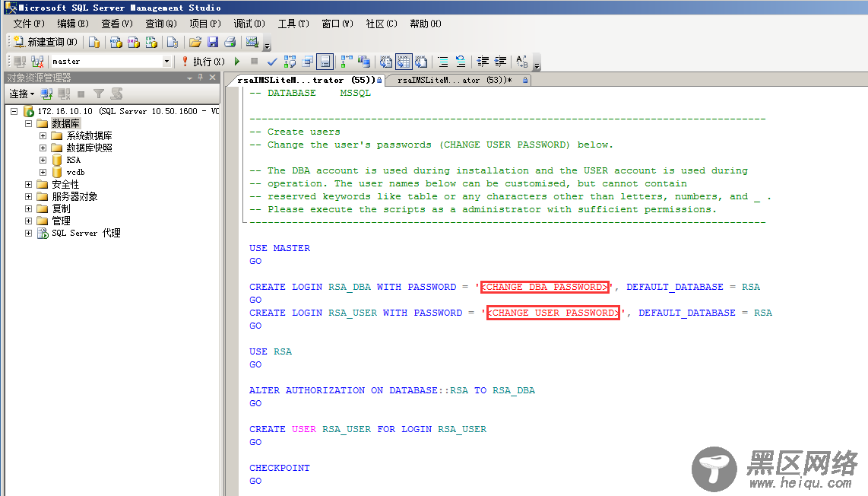Select the SQL Server 代理 tree item
868x496 pixels.
pyautogui.click(x=86, y=234)
